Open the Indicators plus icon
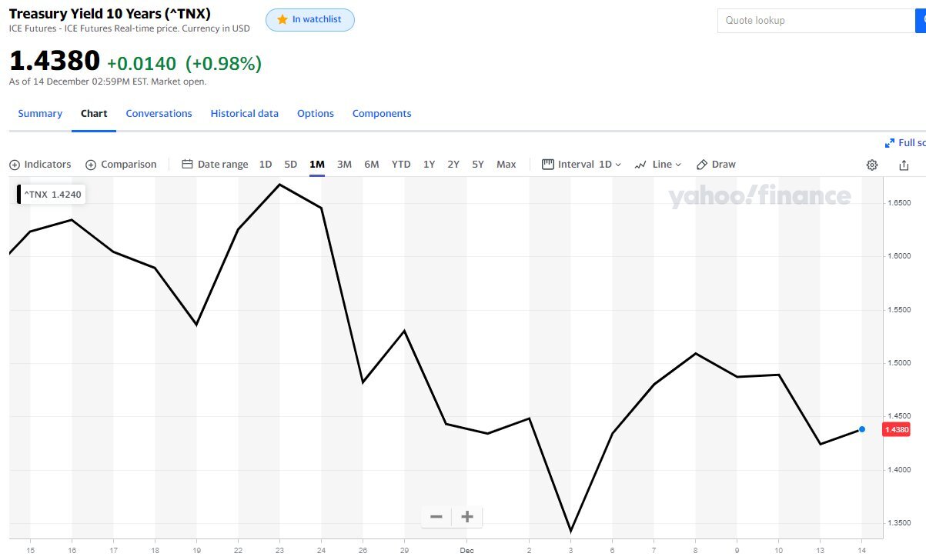 tap(15, 165)
